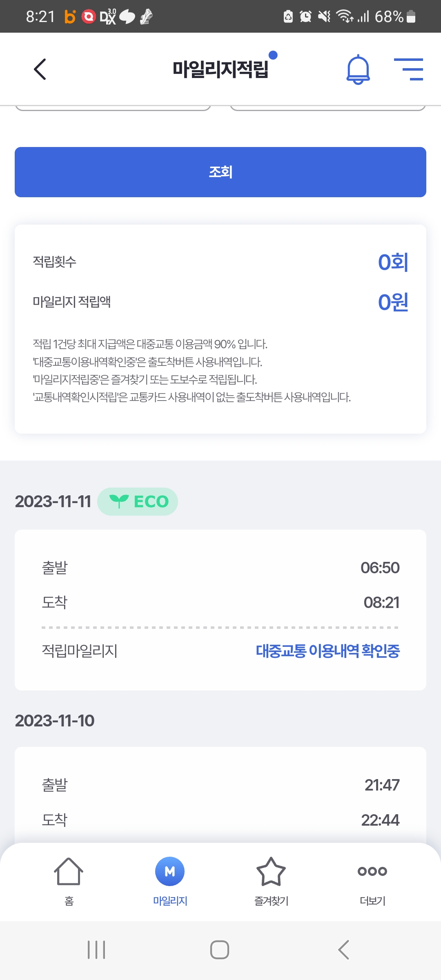Tap the home icon in bottom bar
441x980 pixels.
(69, 871)
